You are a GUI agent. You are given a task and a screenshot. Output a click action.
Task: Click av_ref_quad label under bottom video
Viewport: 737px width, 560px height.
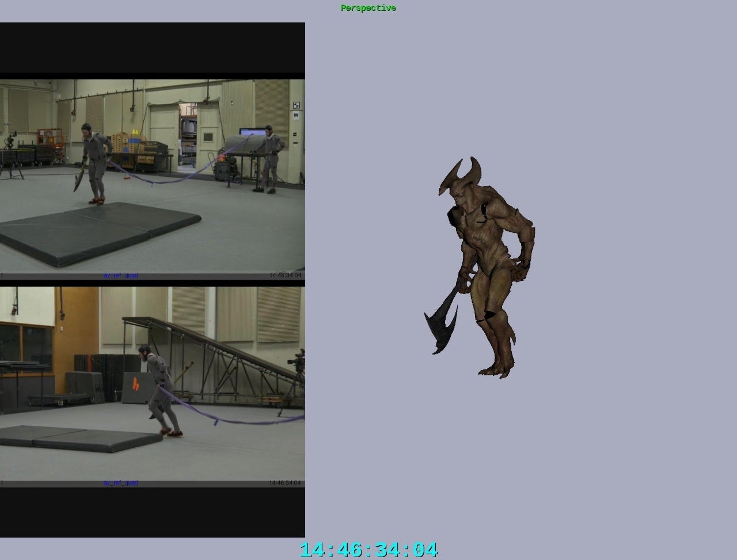[120, 483]
